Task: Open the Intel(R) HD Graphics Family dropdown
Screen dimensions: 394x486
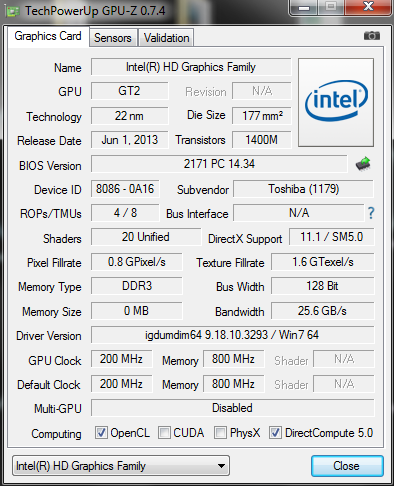Action: [121, 466]
